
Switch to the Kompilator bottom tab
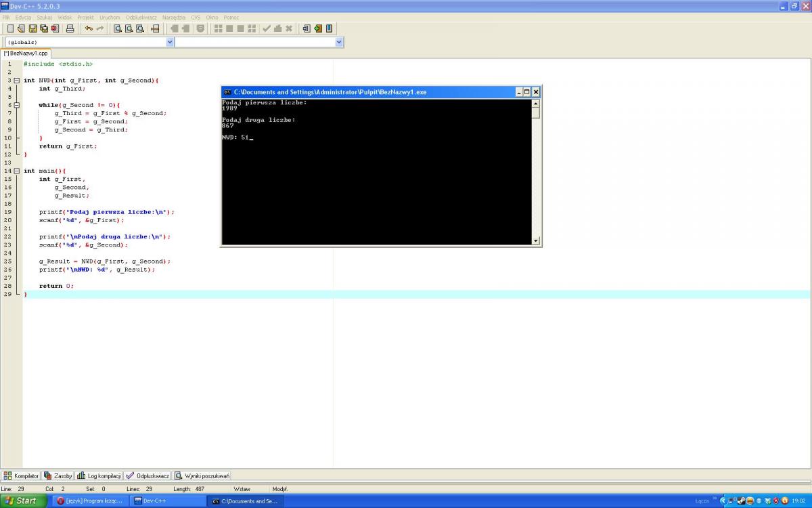pos(21,475)
